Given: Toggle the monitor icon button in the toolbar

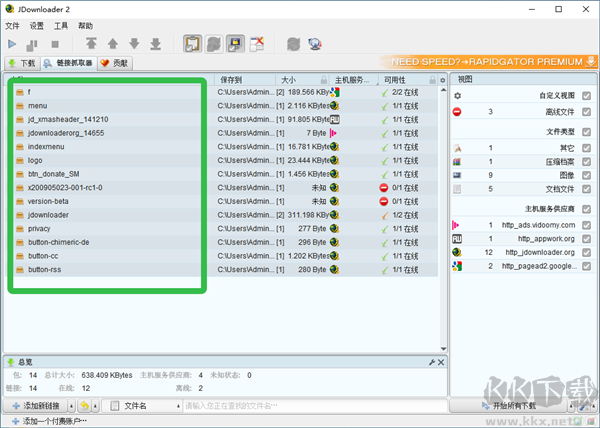Looking at the screenshot, I should click(x=235, y=44).
